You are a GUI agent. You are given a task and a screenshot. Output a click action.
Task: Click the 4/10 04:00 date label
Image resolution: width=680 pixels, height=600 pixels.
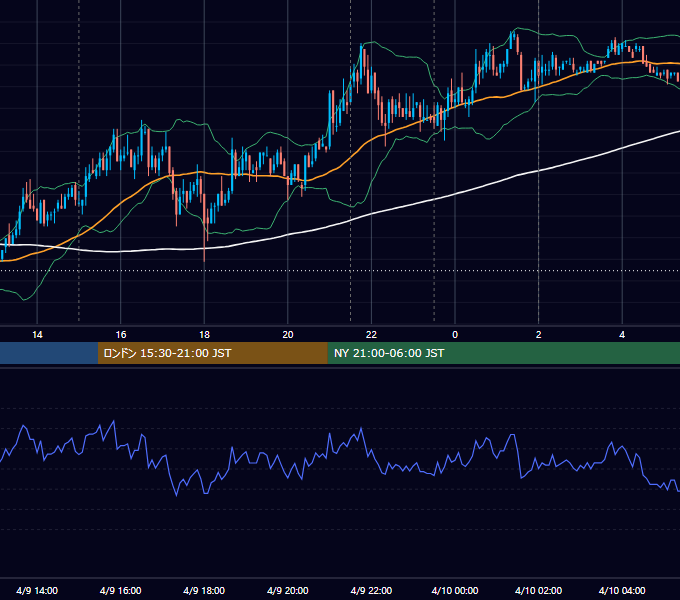point(622,590)
